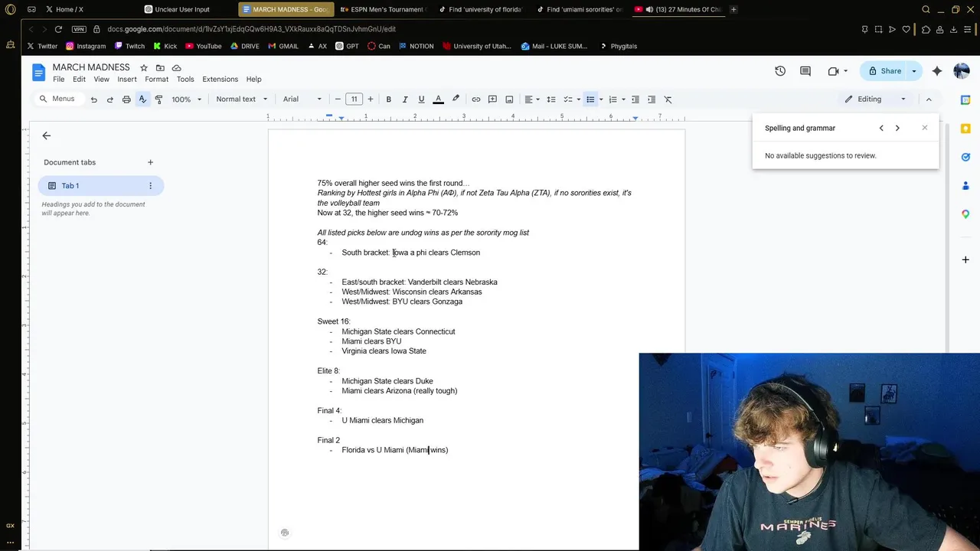
Task: Move document using folder icon
Action: tap(160, 68)
